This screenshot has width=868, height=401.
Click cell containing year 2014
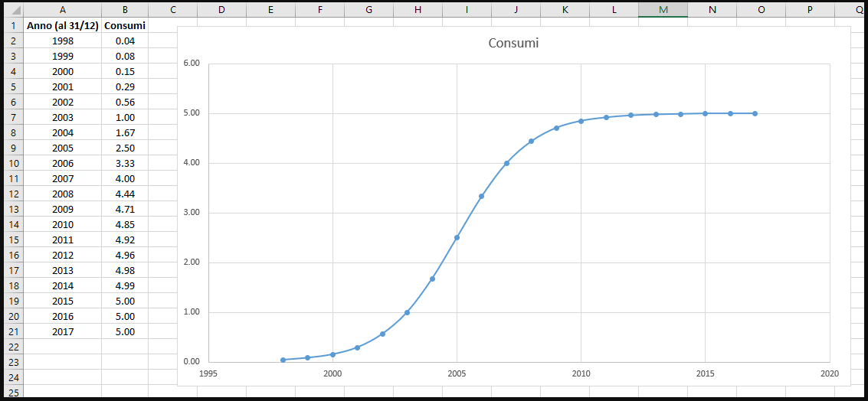click(x=62, y=286)
